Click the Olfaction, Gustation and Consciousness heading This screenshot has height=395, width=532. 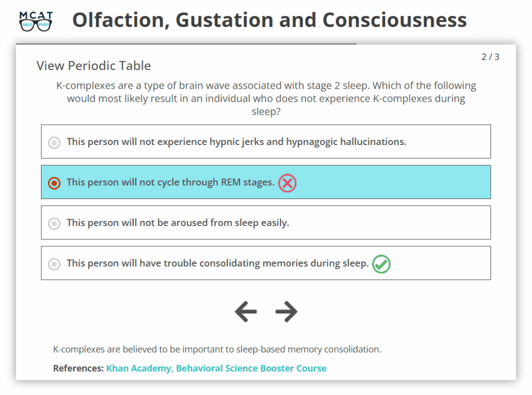(269, 20)
